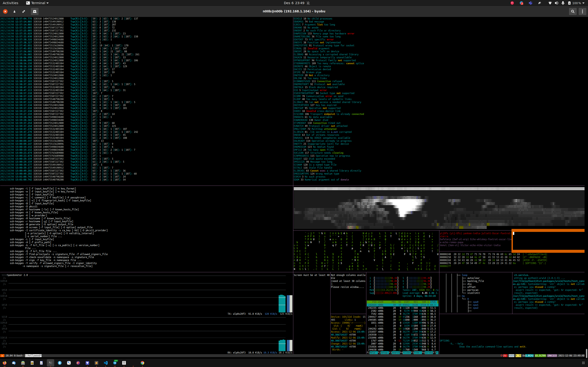
Task: Open Sublime Text from the dock
Action: click(x=96, y=363)
